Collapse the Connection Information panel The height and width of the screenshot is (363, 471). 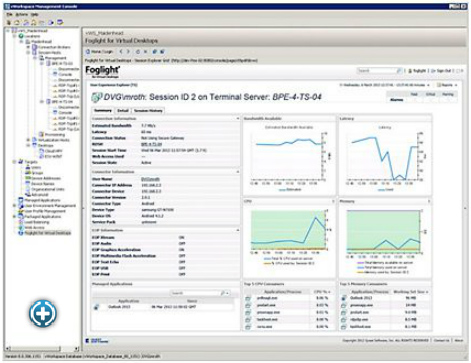pos(238,119)
